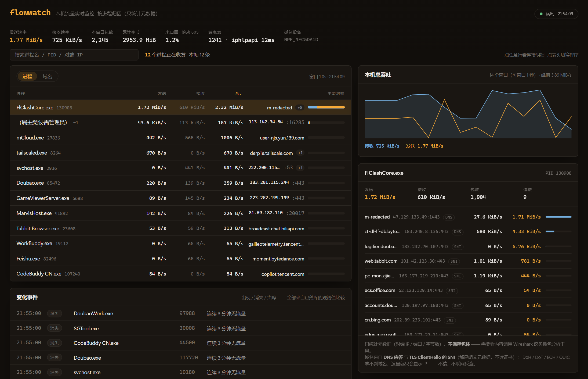Select GameViewerServer.exe row
The height and width of the screenshot is (379, 588).
click(180, 198)
